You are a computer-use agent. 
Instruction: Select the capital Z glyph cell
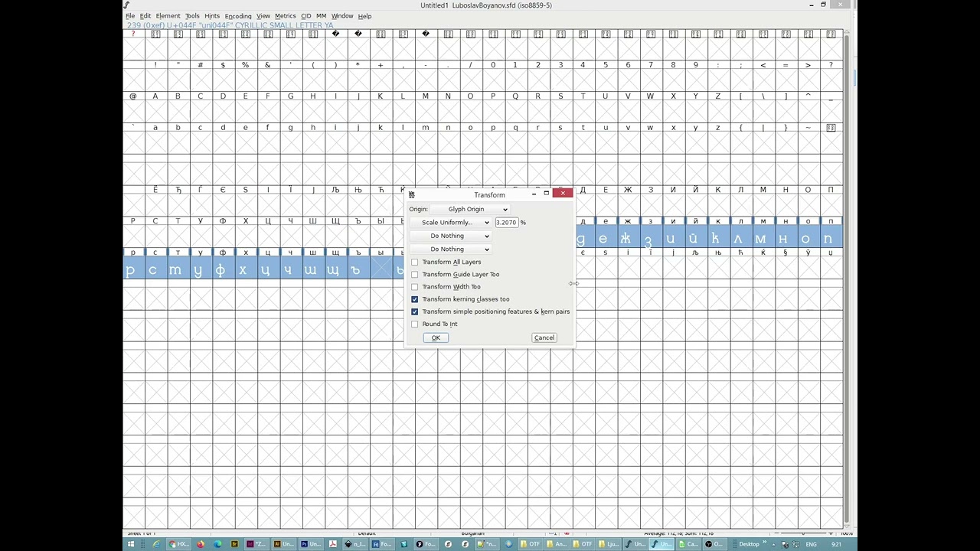[718, 106]
